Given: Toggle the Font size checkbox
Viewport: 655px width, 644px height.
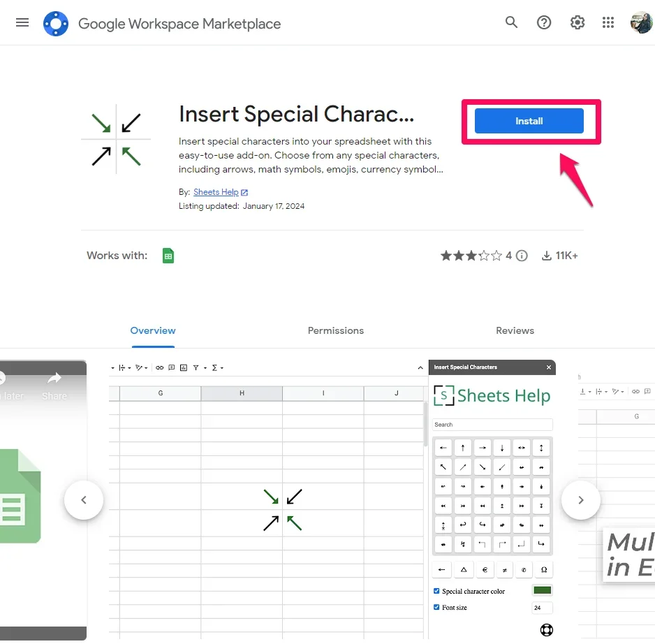Looking at the screenshot, I should click(x=436, y=607).
